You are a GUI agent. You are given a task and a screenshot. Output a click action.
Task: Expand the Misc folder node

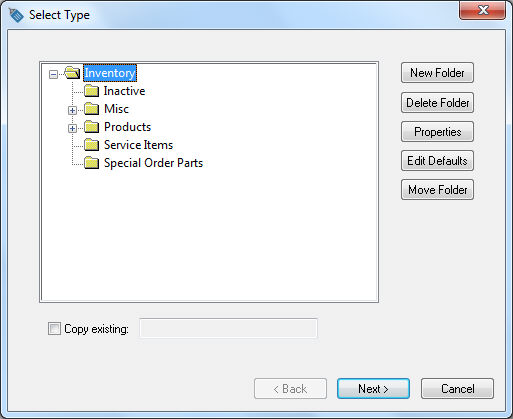point(72,110)
